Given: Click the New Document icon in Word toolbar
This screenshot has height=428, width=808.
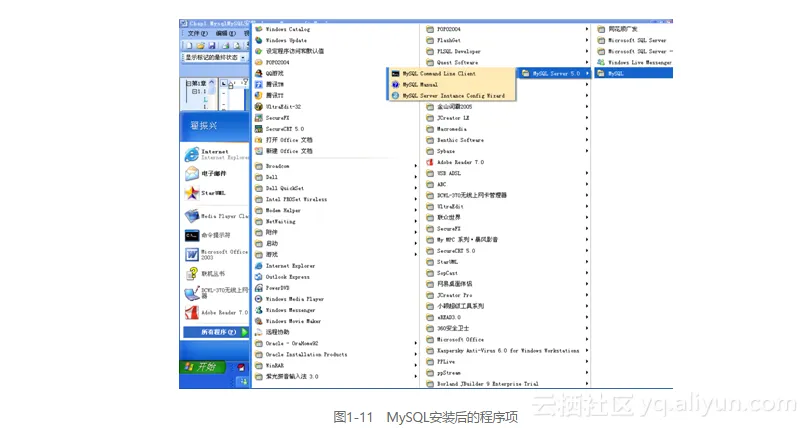Looking at the screenshot, I should (189, 45).
